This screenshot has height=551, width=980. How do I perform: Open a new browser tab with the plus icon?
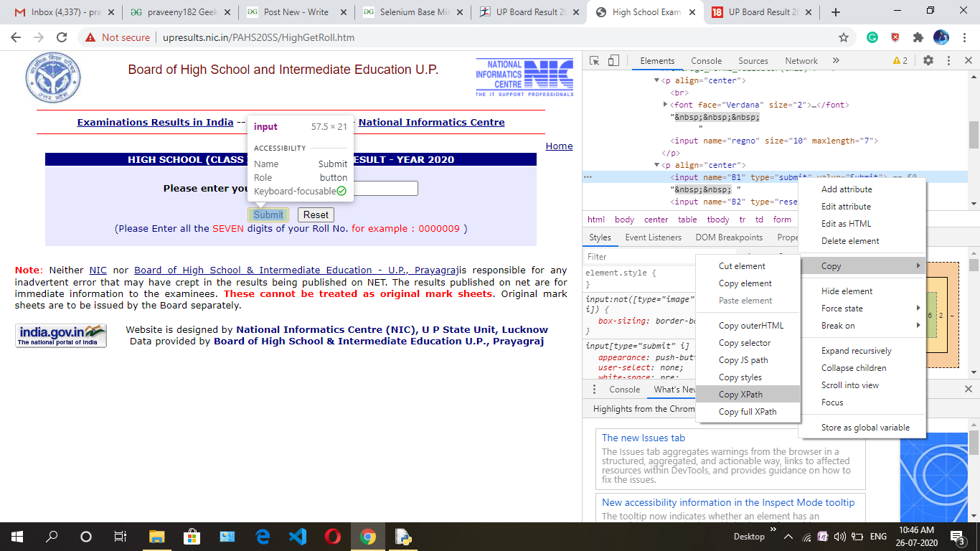[835, 12]
